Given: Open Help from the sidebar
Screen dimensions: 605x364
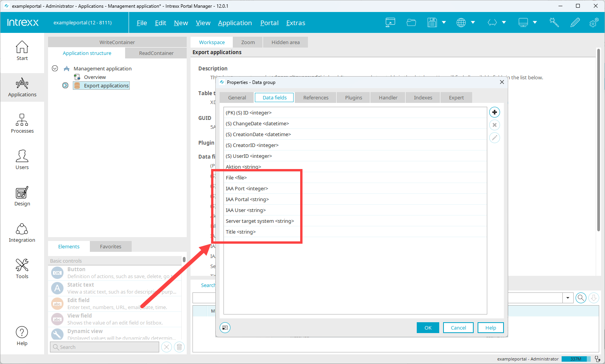Looking at the screenshot, I should (22, 336).
